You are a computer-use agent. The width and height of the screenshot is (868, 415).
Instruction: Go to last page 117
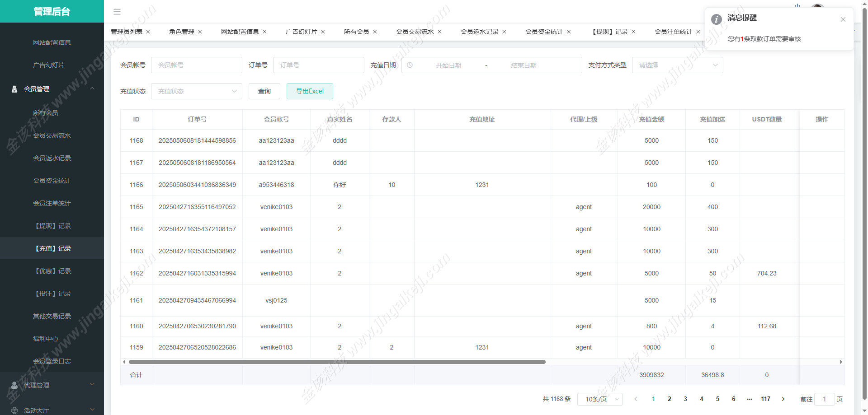[766, 399]
